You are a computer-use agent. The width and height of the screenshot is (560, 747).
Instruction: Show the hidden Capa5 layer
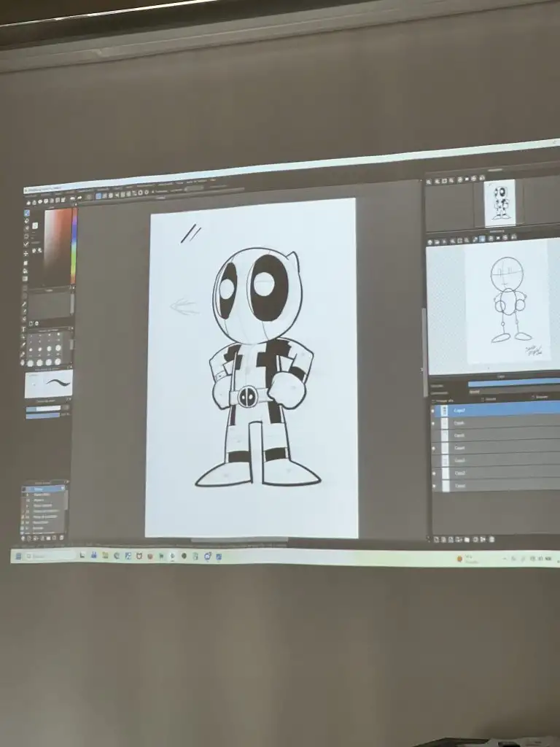tap(433, 436)
